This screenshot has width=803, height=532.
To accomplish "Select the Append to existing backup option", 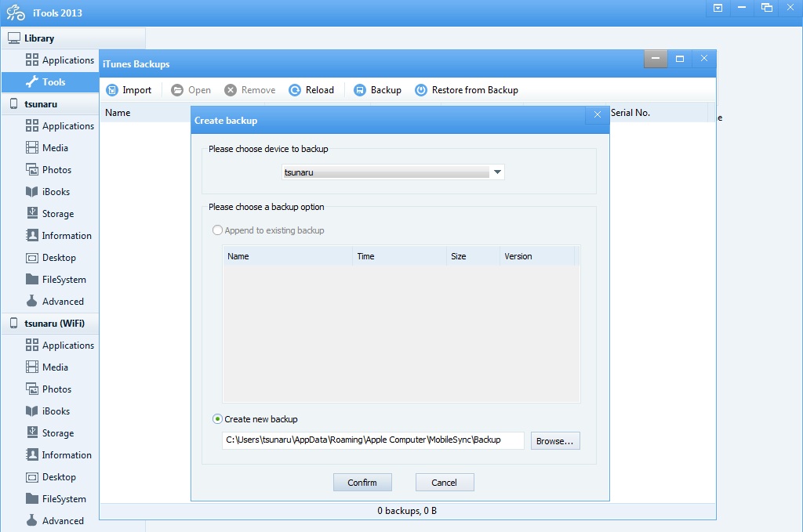I will (x=268, y=230).
